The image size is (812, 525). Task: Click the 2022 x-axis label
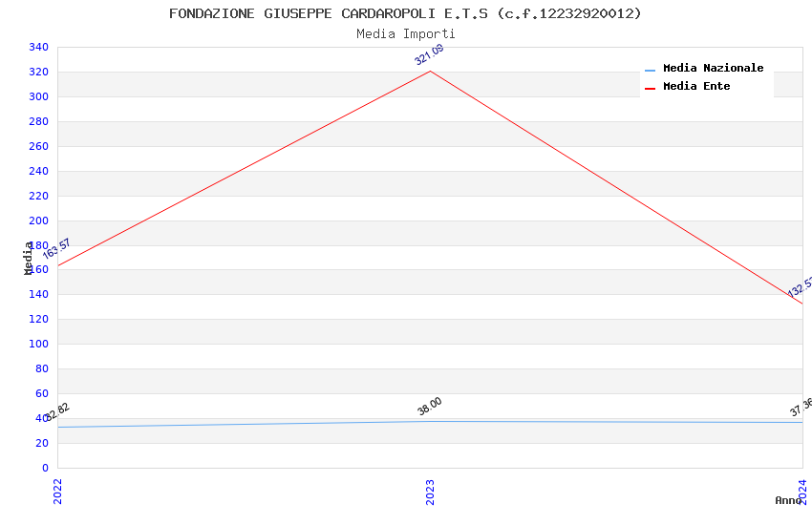coord(57,492)
